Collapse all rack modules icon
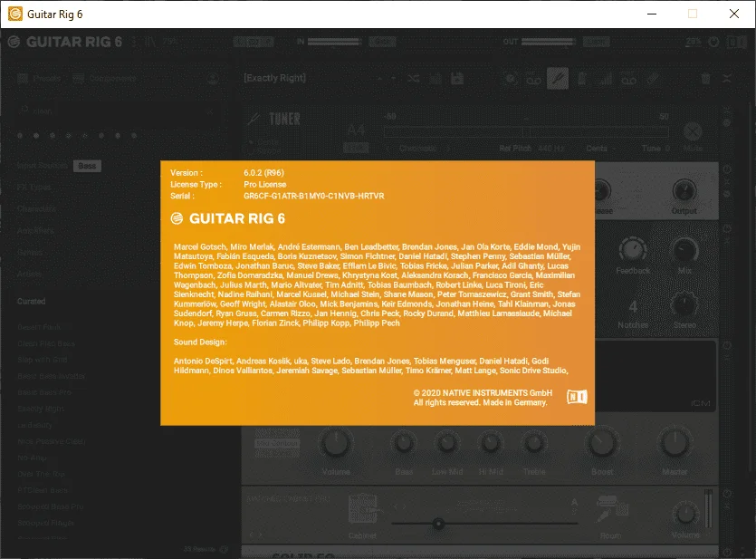Viewport: 756px width, 559px height. click(727, 79)
